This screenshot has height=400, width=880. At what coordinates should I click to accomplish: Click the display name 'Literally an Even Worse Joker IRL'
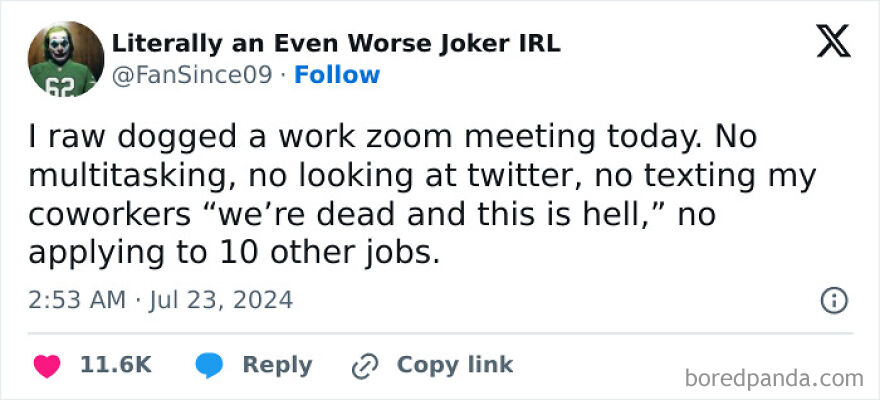(335, 44)
